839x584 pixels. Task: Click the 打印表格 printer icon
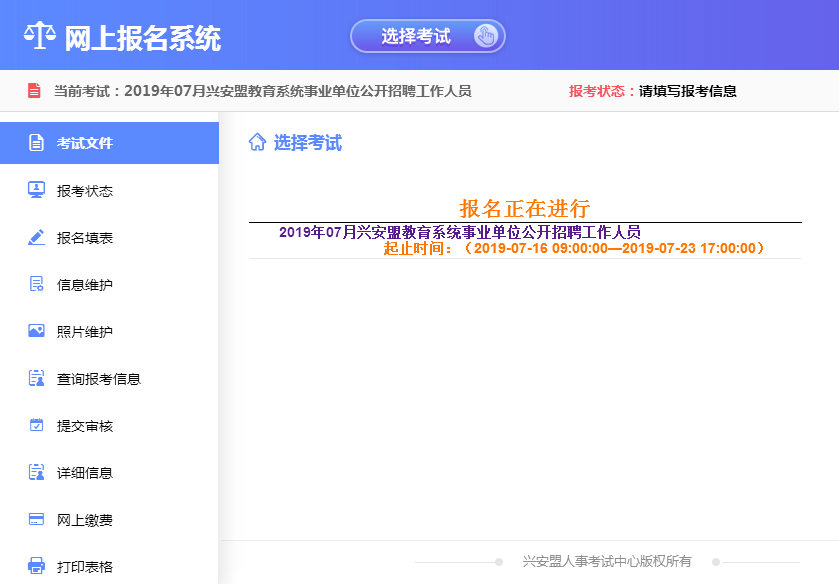[36, 566]
